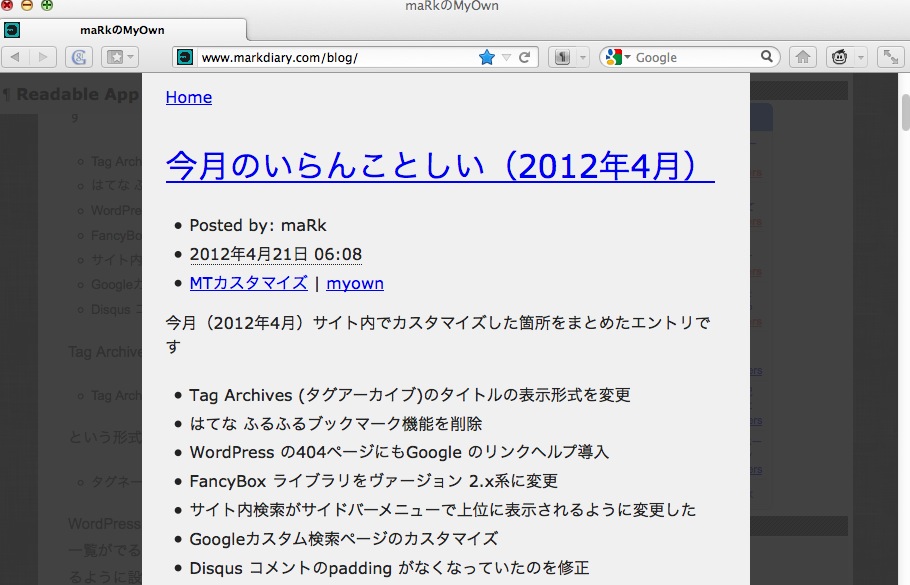Click the Home icon in toolbar
The width and height of the screenshot is (910, 585).
tap(802, 57)
